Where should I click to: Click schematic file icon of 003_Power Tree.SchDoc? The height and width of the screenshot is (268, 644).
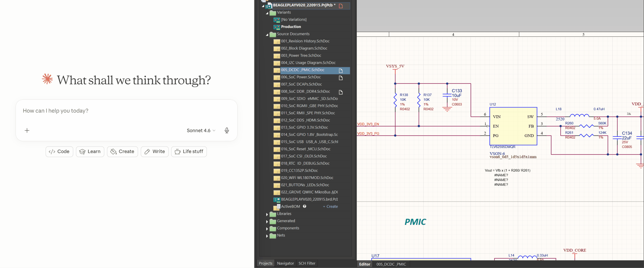tap(277, 56)
